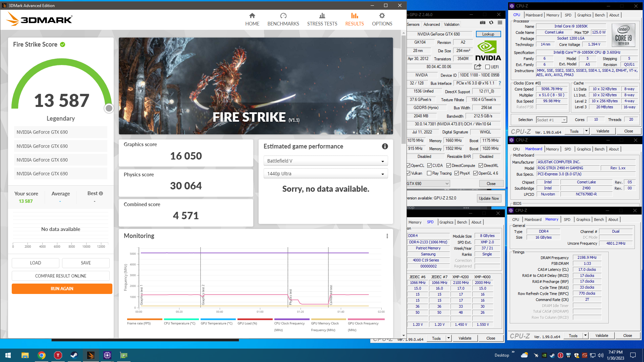Click the Fire Strike banner image
This screenshot has height=362, width=644.
tap(256, 86)
